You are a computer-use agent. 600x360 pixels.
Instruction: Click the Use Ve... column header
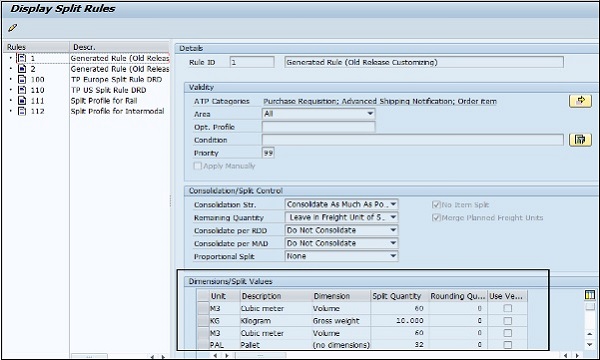pyautogui.click(x=507, y=296)
